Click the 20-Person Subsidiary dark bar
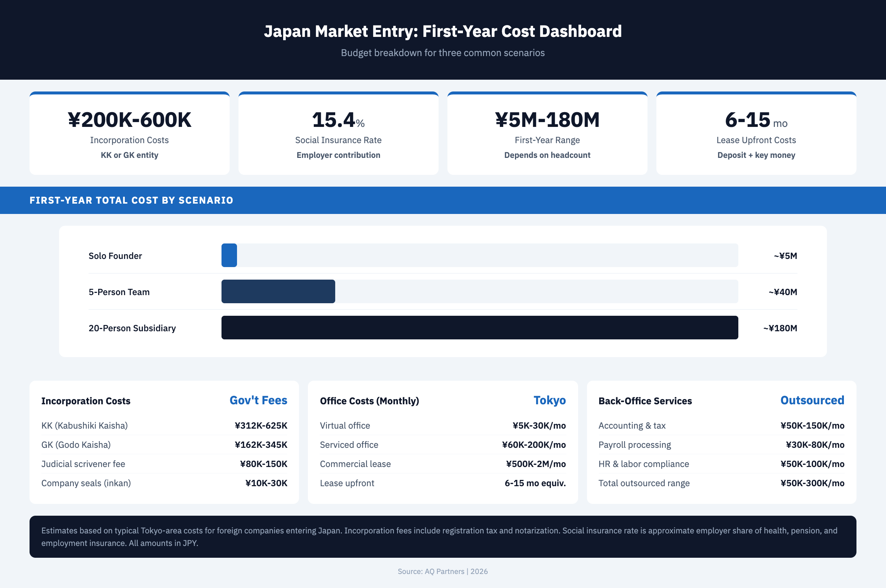The height and width of the screenshot is (588, 886). click(x=480, y=327)
